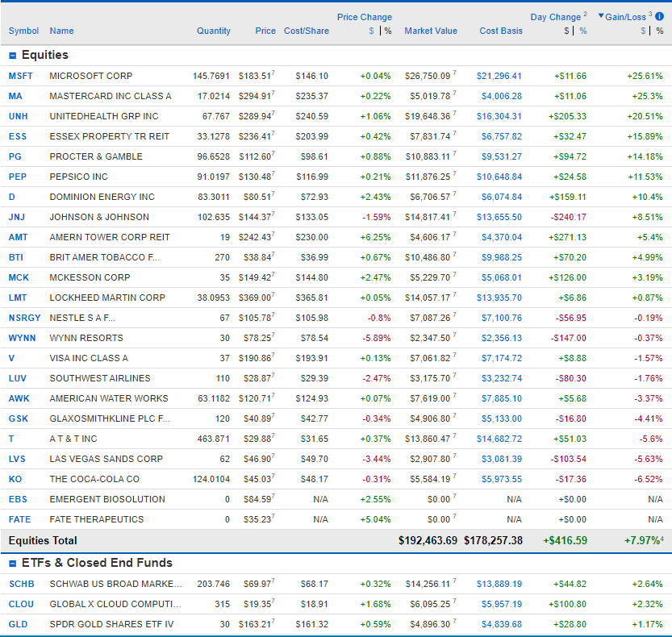Open SPDR Gold Shares cost basis $4,839.68
This screenshot has width=672, height=637.
[x=502, y=624]
